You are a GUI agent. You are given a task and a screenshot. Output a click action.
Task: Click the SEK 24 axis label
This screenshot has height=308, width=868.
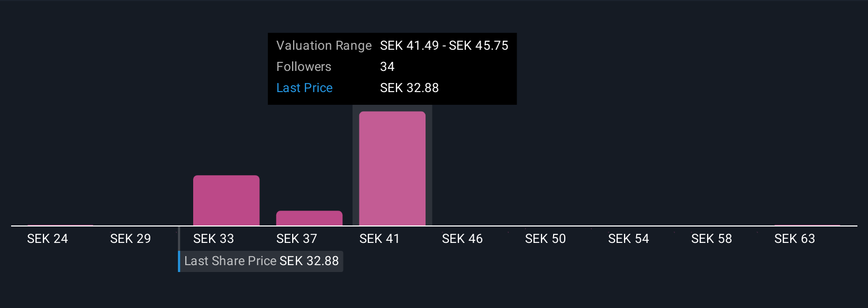[x=48, y=239]
